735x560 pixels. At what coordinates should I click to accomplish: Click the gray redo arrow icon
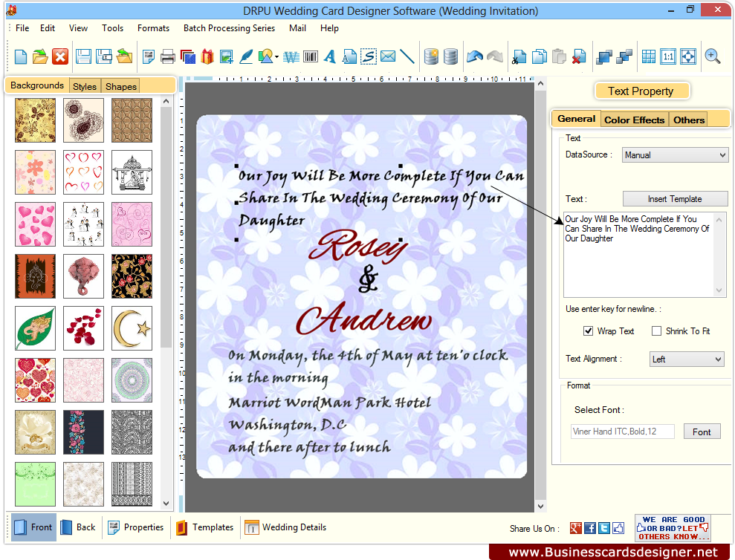point(494,56)
